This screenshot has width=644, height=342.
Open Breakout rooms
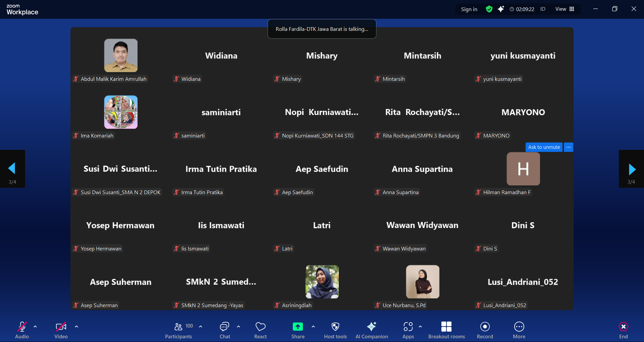tap(446, 330)
